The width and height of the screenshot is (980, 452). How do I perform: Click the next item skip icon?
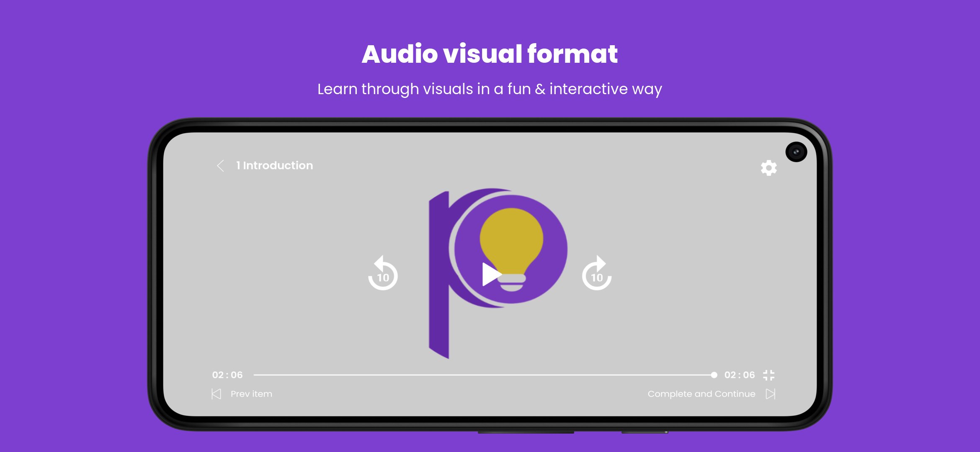click(771, 394)
